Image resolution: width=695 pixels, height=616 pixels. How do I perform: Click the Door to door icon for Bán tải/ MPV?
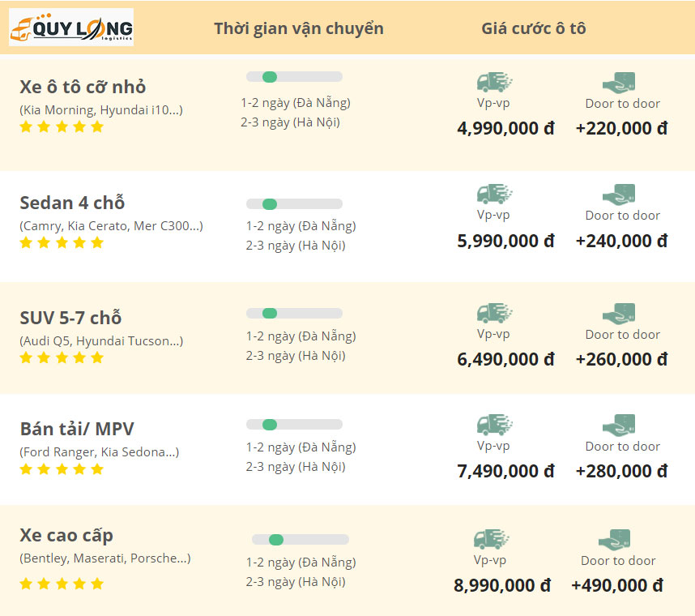(619, 425)
